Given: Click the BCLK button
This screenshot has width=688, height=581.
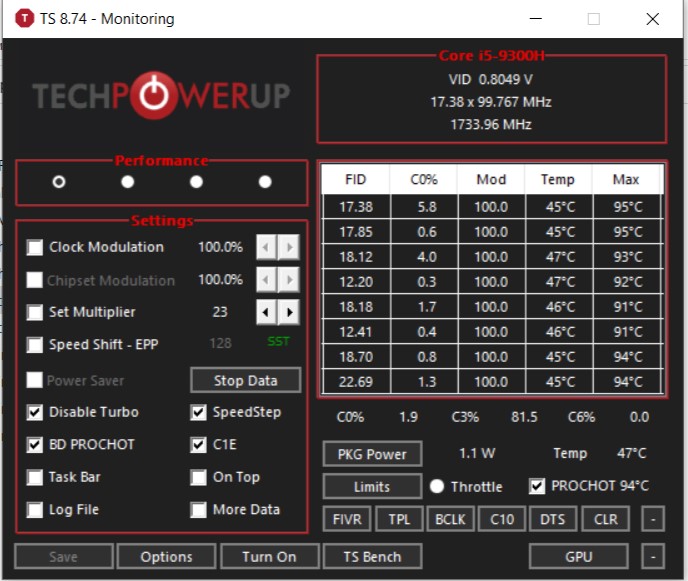Looking at the screenshot, I should [451, 519].
